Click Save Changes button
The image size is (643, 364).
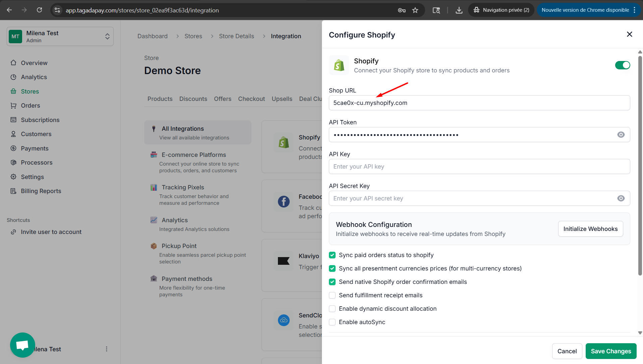[611, 351]
